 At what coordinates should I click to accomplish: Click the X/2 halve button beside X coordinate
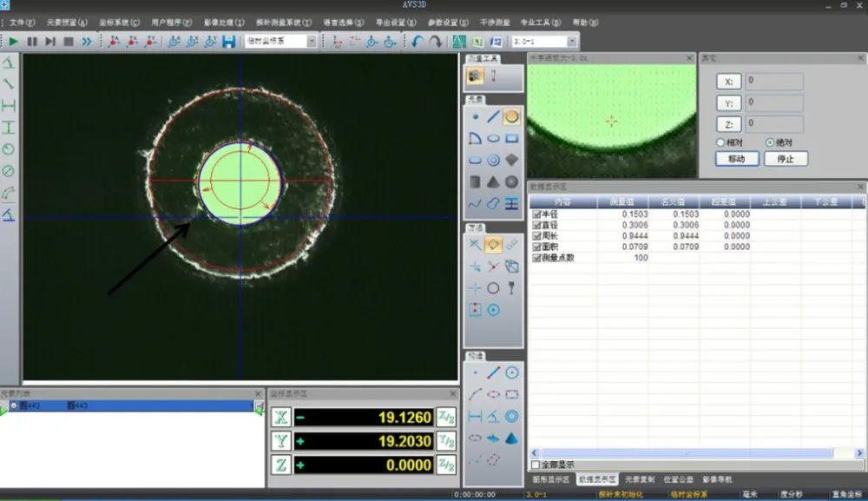446,417
